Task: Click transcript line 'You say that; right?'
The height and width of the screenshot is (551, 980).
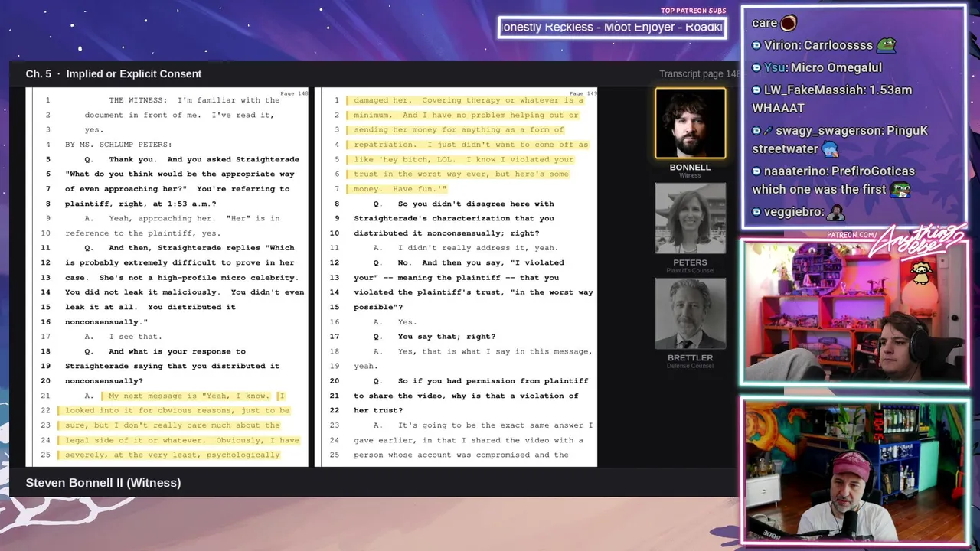Action: pos(446,337)
